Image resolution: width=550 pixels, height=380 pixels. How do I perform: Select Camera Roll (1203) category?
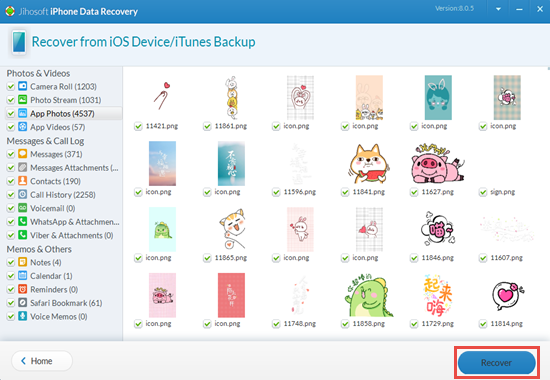(63, 86)
